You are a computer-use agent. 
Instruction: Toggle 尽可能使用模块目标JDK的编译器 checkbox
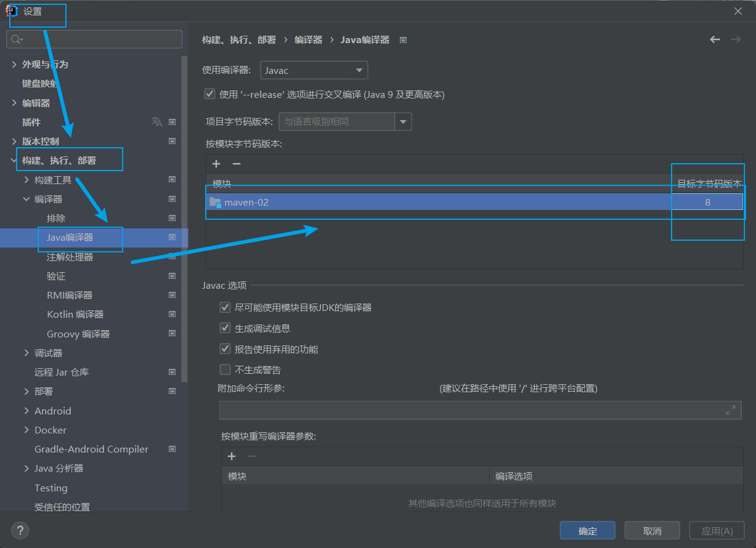tap(225, 307)
